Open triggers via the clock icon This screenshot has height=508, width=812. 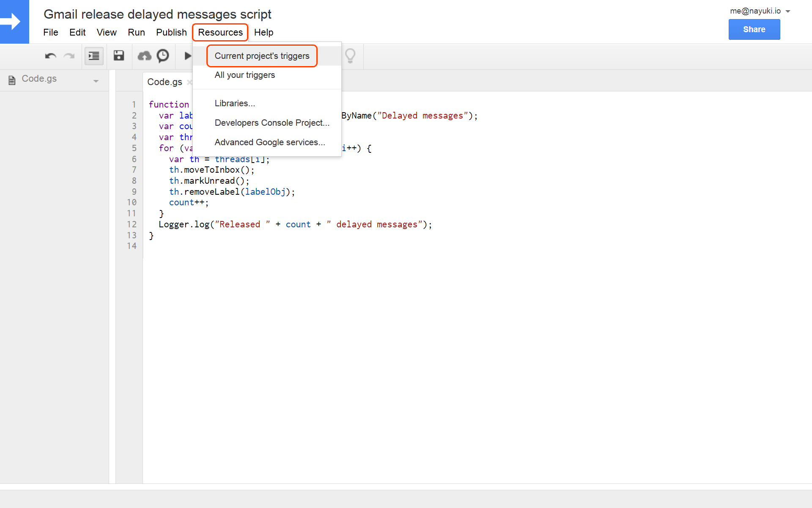click(x=163, y=56)
